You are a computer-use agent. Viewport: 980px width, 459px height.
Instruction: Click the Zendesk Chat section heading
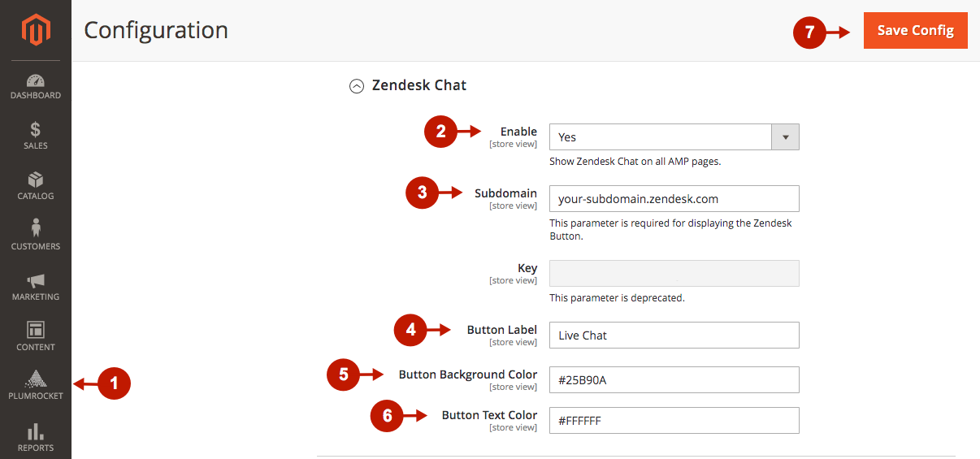[418, 85]
